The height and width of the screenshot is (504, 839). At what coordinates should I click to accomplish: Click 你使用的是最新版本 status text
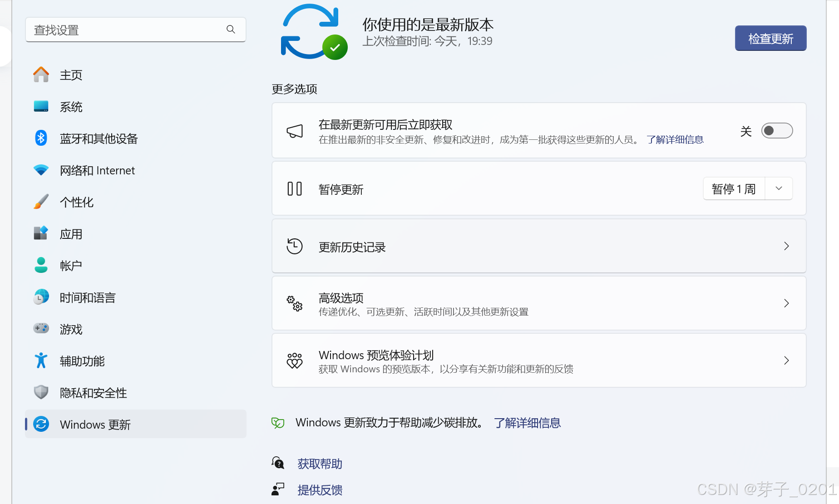coord(428,24)
